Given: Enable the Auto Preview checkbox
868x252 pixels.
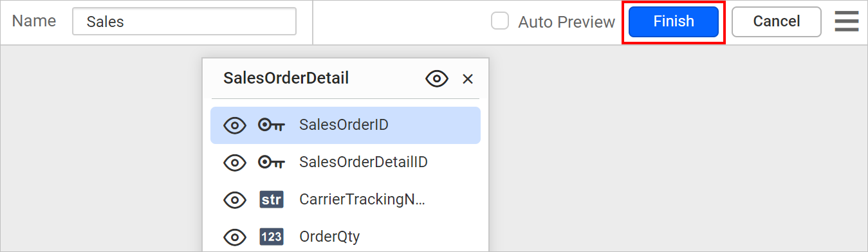Looking at the screenshot, I should click(500, 21).
